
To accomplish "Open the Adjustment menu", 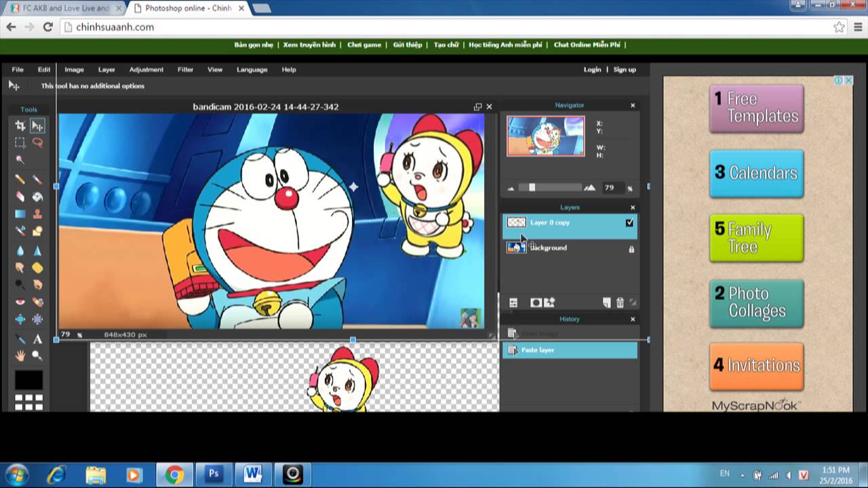I will [146, 69].
